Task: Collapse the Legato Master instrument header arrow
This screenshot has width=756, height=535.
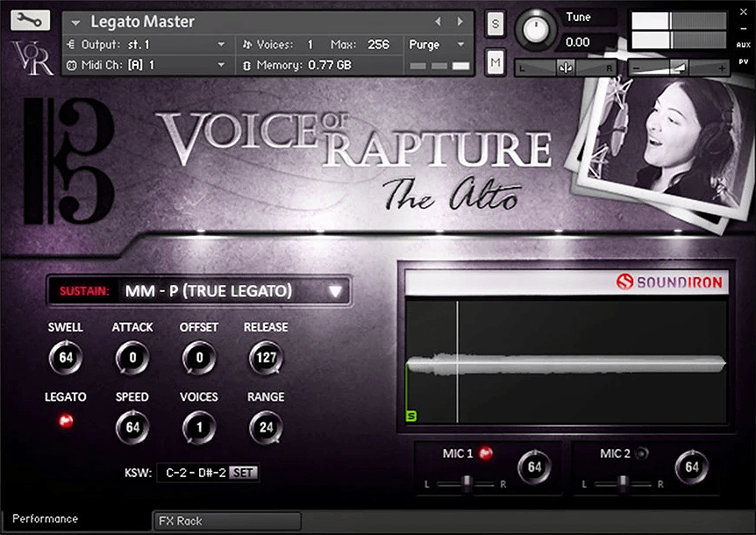Action: point(75,23)
